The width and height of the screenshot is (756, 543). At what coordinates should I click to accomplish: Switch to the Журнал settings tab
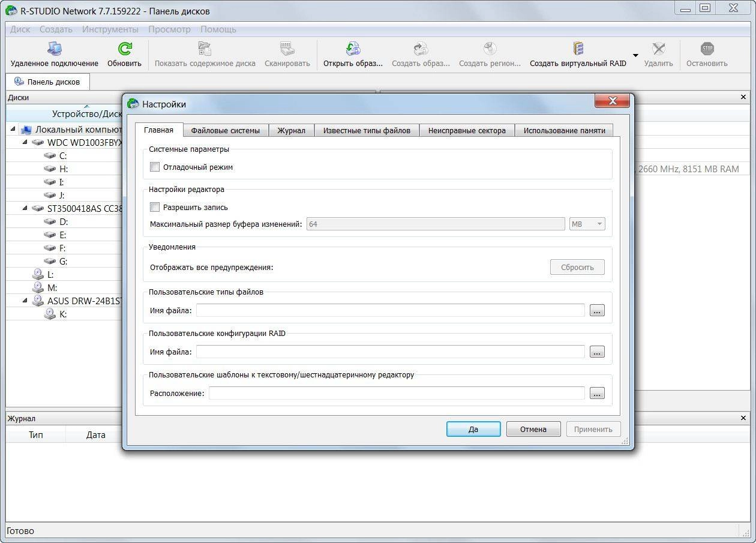pos(291,130)
